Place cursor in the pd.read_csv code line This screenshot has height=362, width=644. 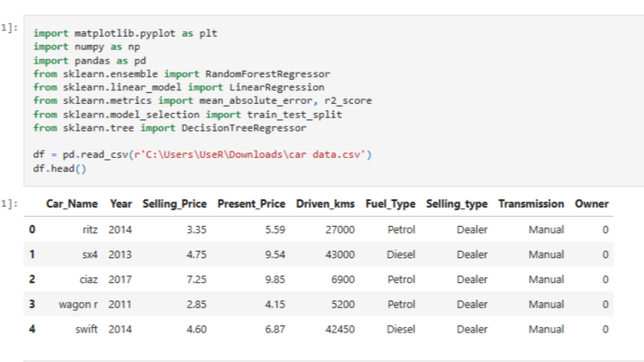click(202, 154)
